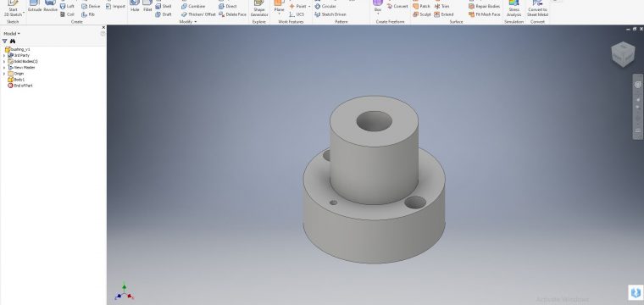
Task: Choose the Delete Face tool
Action: tap(232, 14)
